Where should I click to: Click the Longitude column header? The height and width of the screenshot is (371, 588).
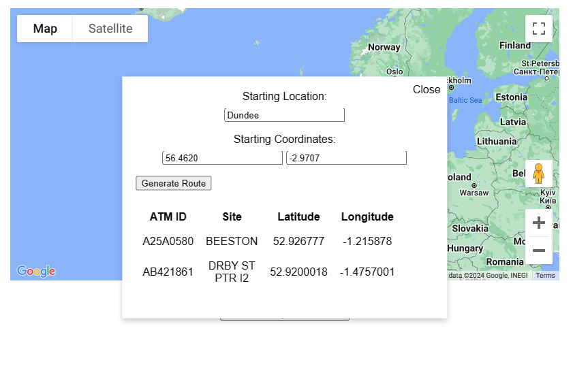tap(367, 216)
